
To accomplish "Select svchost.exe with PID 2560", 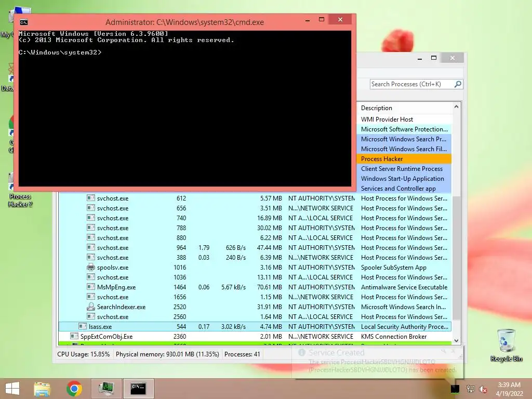I will tap(255, 316).
